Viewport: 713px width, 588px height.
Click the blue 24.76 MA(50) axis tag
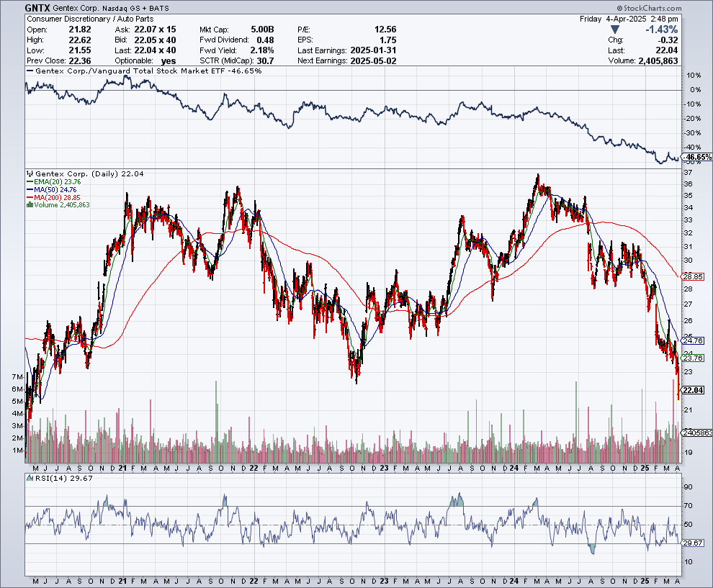(693, 340)
